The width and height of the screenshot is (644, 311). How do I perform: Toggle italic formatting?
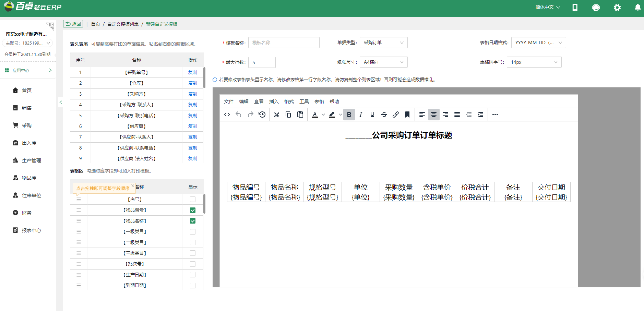(x=361, y=115)
